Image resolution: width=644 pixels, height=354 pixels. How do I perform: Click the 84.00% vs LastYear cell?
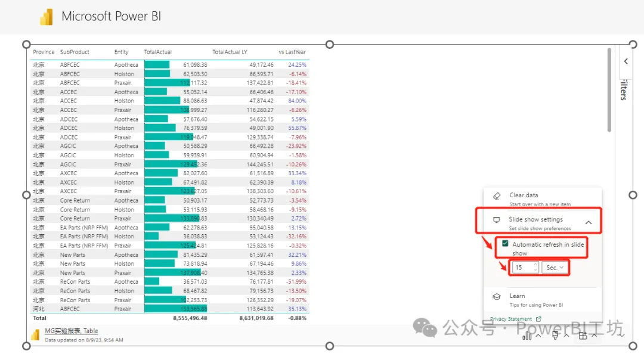click(x=297, y=101)
